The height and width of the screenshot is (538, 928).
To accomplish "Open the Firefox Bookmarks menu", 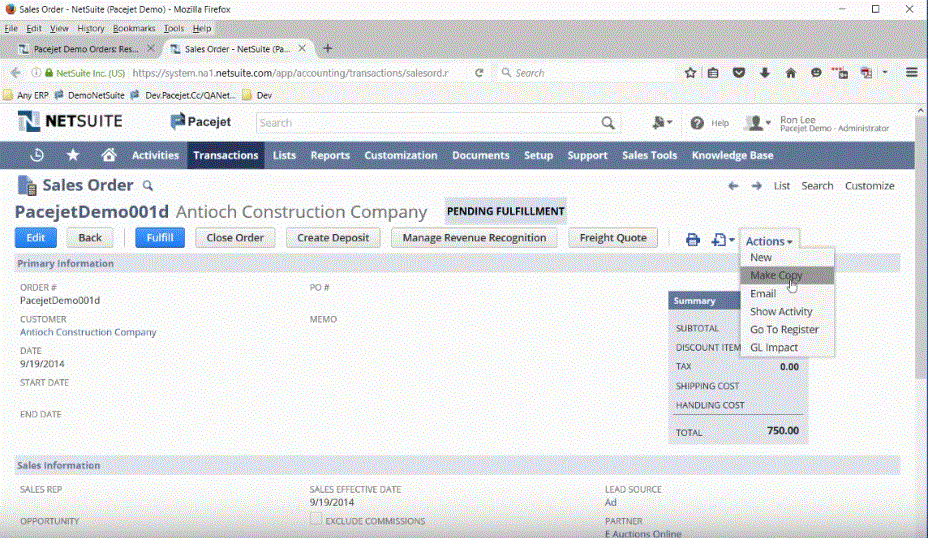I will point(134,28).
